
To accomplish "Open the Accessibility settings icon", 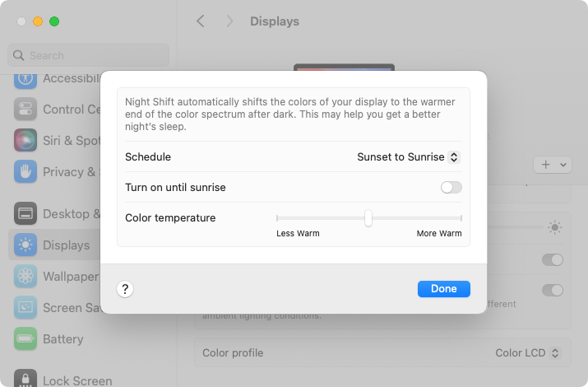I will [25, 79].
